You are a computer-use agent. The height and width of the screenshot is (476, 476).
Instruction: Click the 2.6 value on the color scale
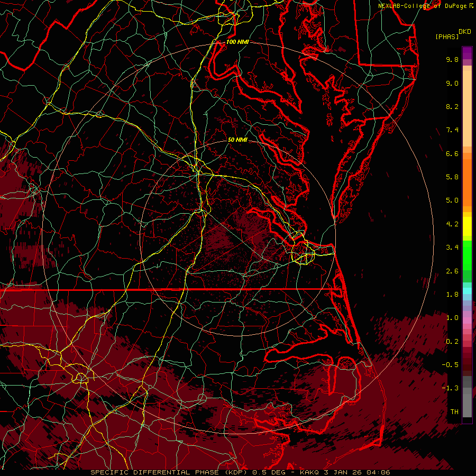click(452, 271)
